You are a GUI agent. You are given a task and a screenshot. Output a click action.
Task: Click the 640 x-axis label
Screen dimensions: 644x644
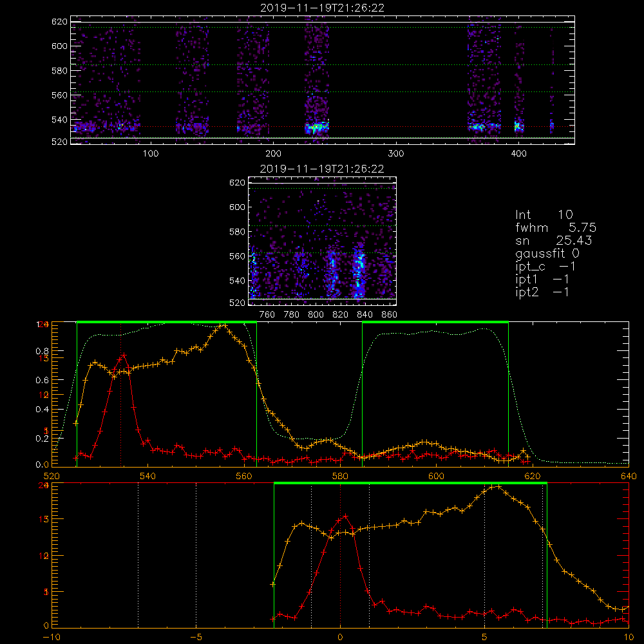tap(629, 477)
